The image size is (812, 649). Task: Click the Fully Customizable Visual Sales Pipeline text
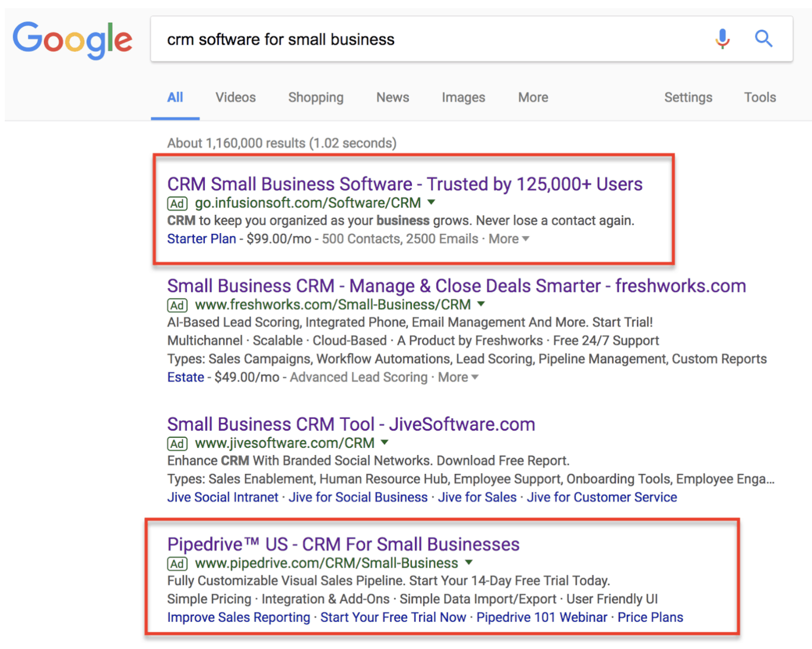[287, 581]
